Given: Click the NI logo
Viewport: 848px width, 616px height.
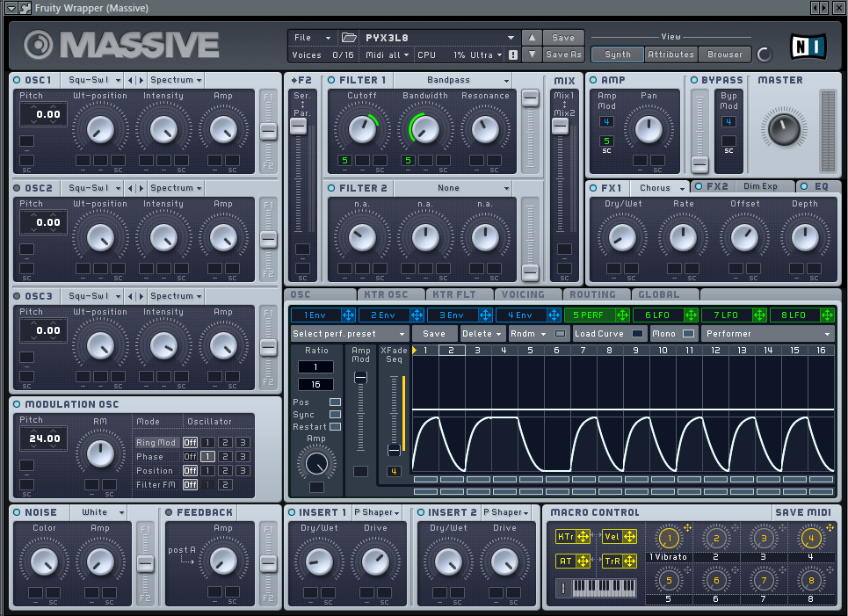Looking at the screenshot, I should tap(808, 47).
